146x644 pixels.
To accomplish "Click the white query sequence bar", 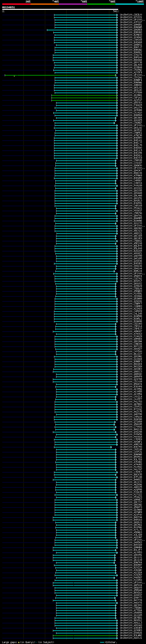I will (x=60, y=9).
